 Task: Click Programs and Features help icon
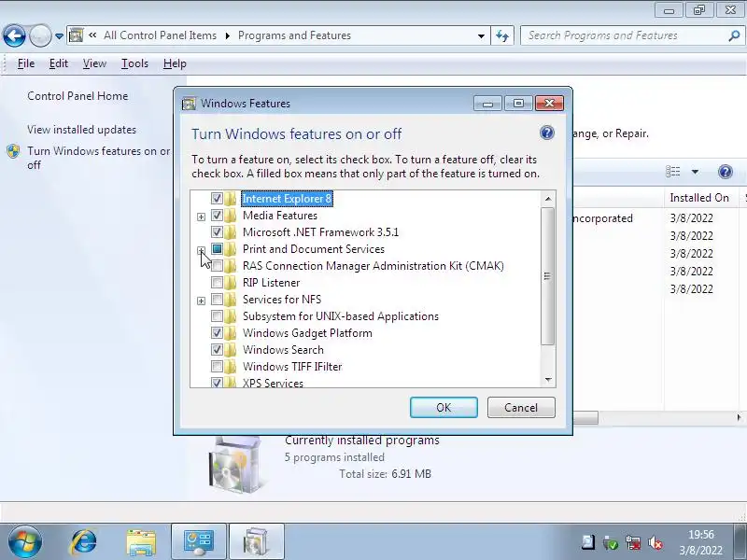tap(726, 172)
